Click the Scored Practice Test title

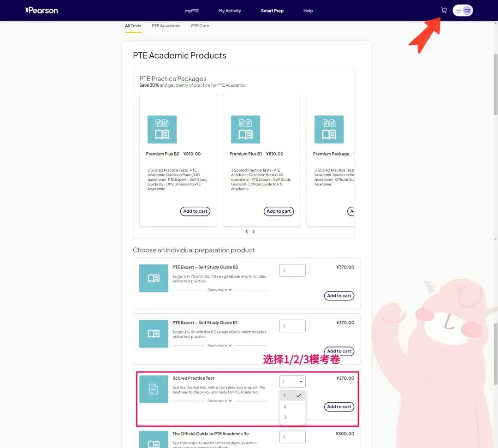pos(193,378)
